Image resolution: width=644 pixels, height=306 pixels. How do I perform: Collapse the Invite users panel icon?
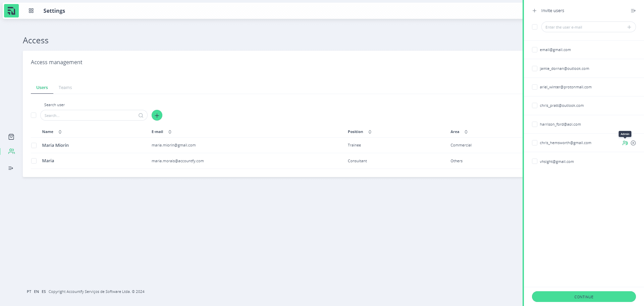tap(633, 11)
